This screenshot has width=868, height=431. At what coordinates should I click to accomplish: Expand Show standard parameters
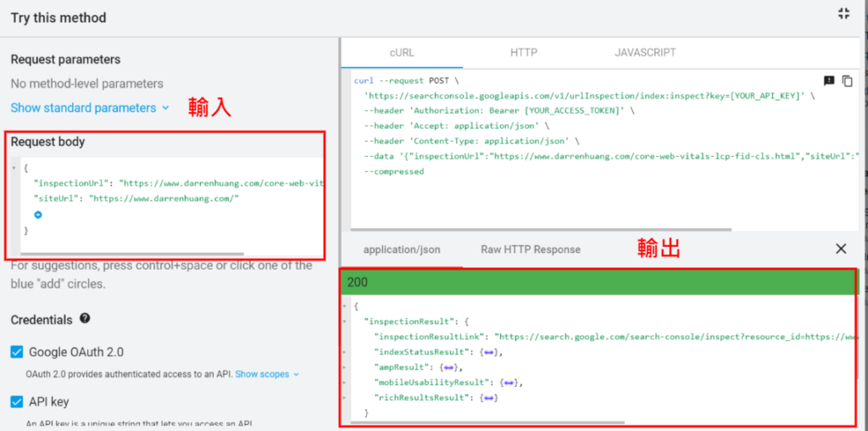pyautogui.click(x=90, y=108)
